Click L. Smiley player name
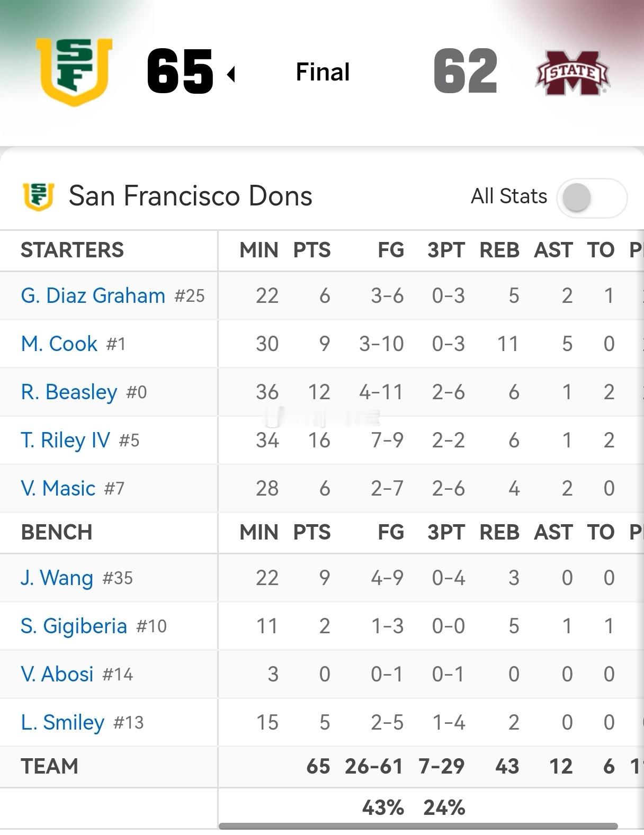 click(62, 722)
